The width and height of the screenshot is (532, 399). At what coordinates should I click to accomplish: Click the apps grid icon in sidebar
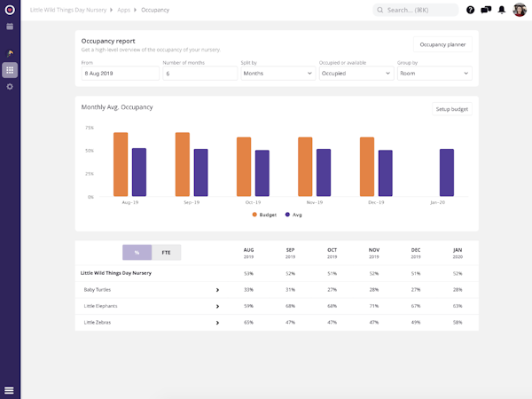pyautogui.click(x=10, y=70)
